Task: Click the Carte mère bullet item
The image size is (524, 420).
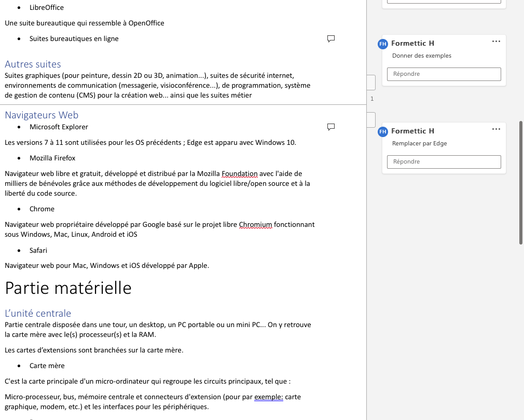Action: pyautogui.click(x=47, y=366)
